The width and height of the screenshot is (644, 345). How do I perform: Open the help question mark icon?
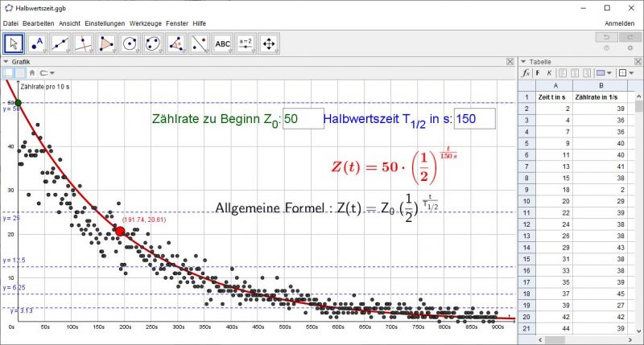pos(606,48)
